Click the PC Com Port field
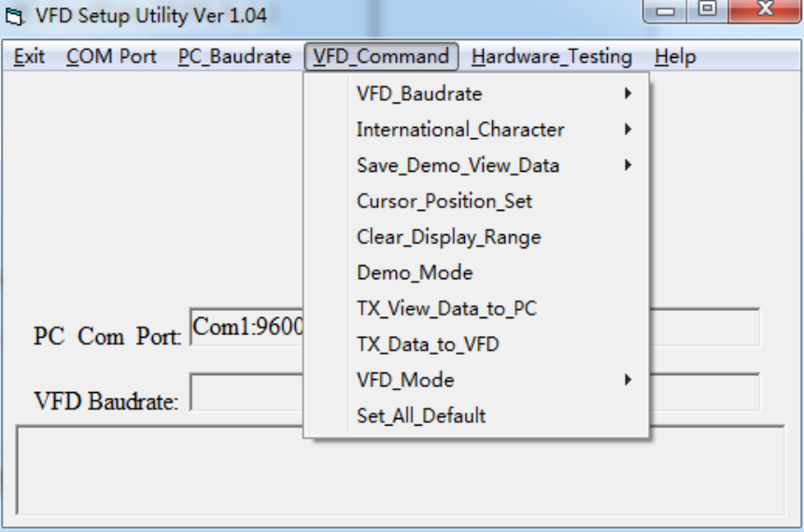Viewport: 804px width, 532px height. point(247,328)
